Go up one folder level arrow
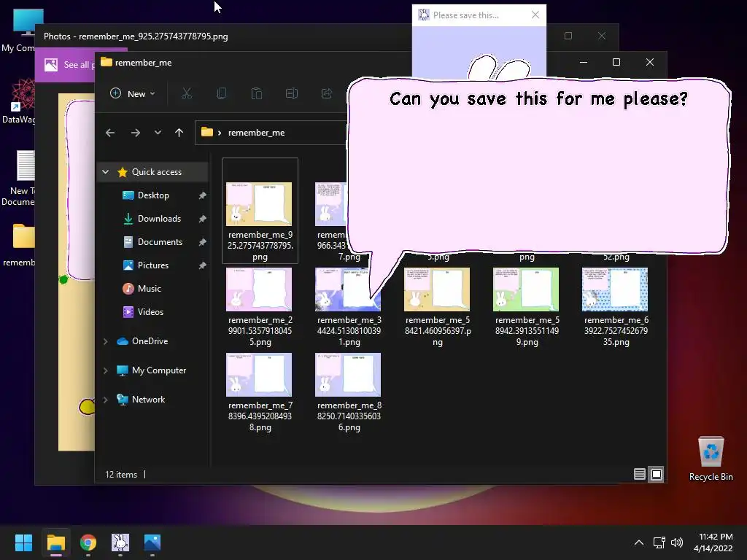The height and width of the screenshot is (560, 747). click(179, 133)
